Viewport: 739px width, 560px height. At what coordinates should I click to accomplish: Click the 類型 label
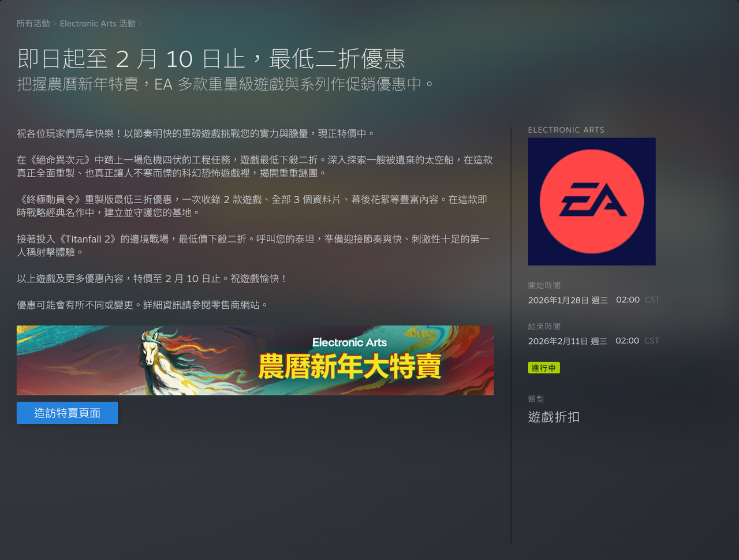tap(536, 399)
